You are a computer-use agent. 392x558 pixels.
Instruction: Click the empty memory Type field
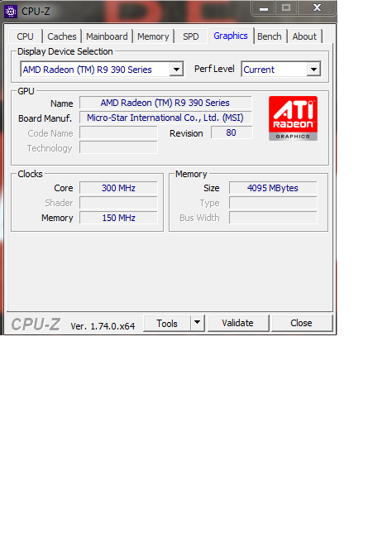point(273,203)
